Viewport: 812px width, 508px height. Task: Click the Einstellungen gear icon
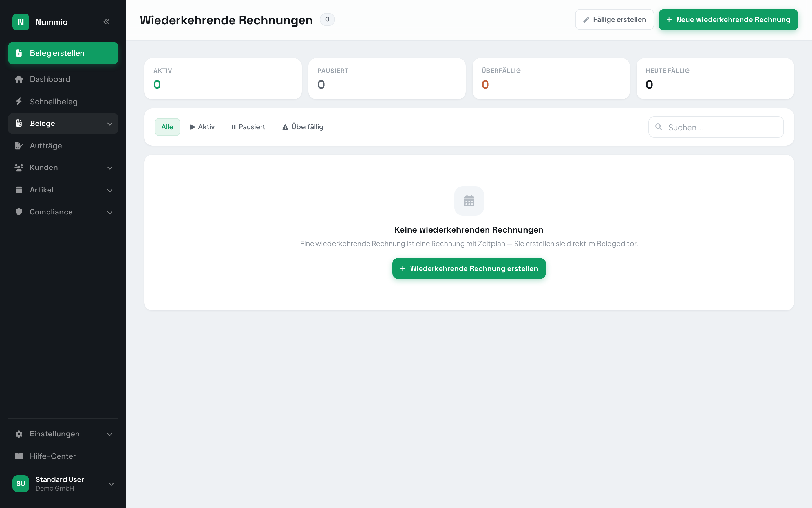tap(19, 434)
